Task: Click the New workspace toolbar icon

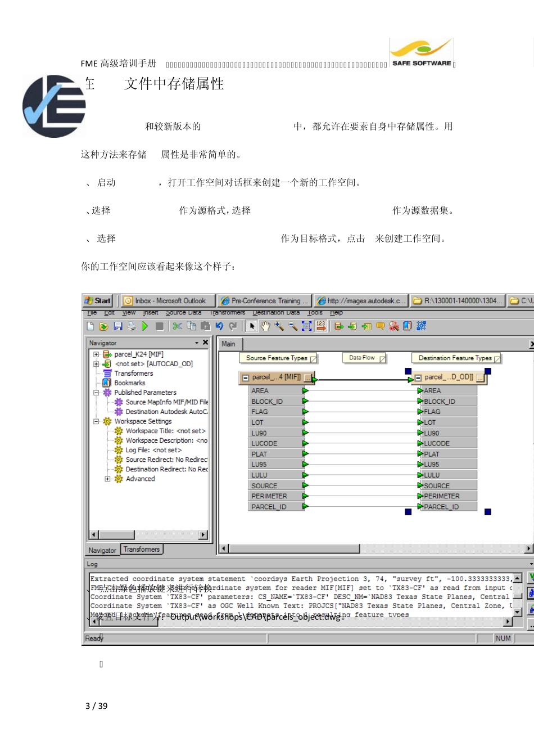Action: point(90,326)
